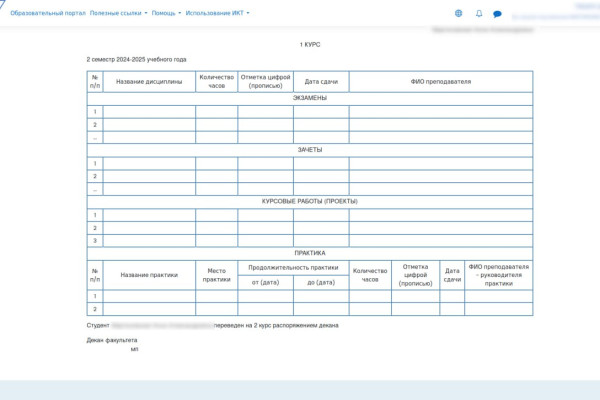Image resolution: width=600 pixels, height=400 pixels.
Task: Select the от (дата) sub-header cell
Action: click(x=265, y=282)
